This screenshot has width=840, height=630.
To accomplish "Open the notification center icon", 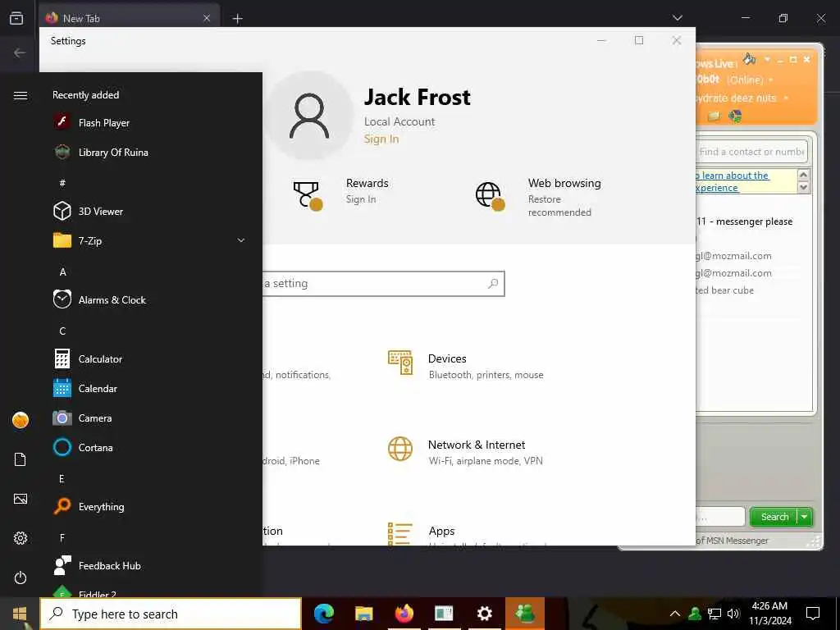I will 813,614.
